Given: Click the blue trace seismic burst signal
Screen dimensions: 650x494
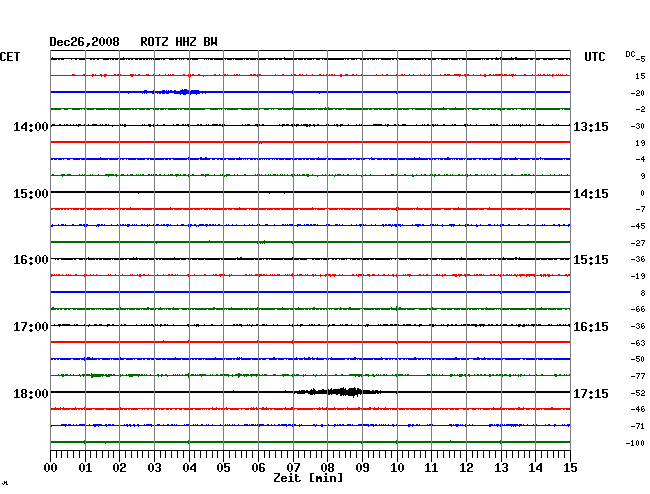Looking at the screenshot, I should [x=174, y=92].
